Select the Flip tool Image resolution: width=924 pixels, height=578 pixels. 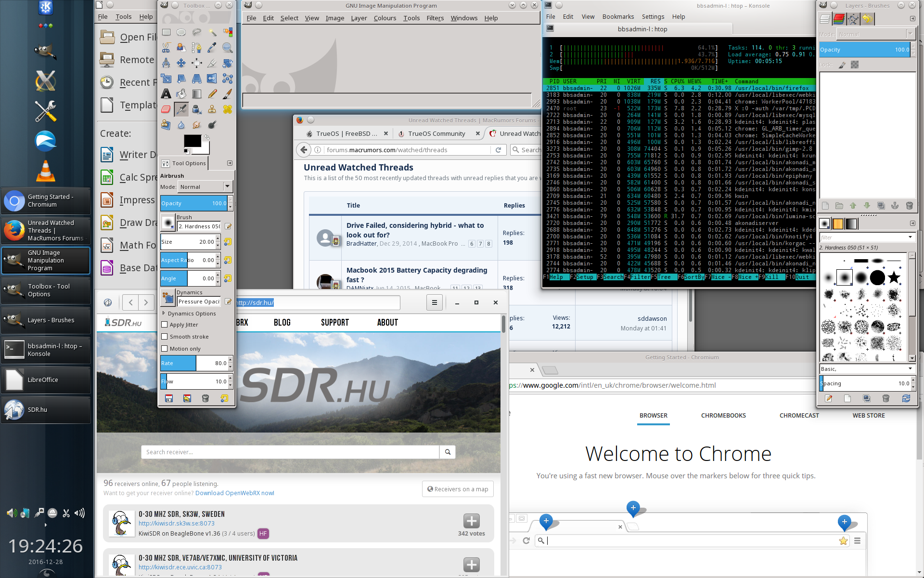212,79
